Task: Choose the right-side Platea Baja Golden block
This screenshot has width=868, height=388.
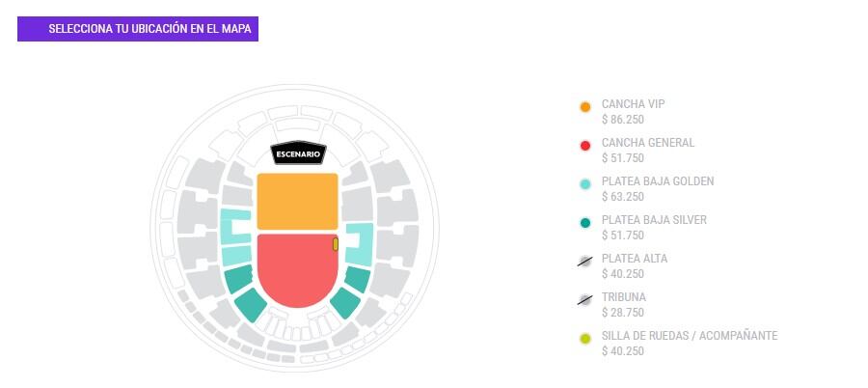Action: click(x=363, y=243)
